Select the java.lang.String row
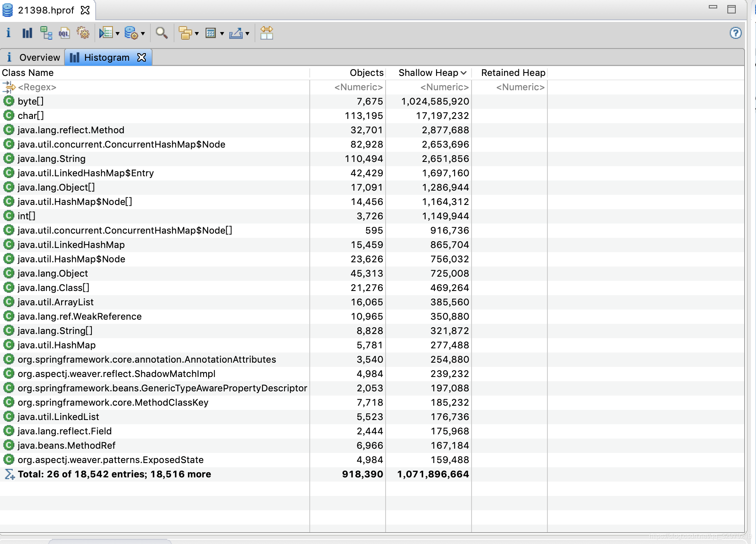This screenshot has width=756, height=544. (x=372, y=159)
